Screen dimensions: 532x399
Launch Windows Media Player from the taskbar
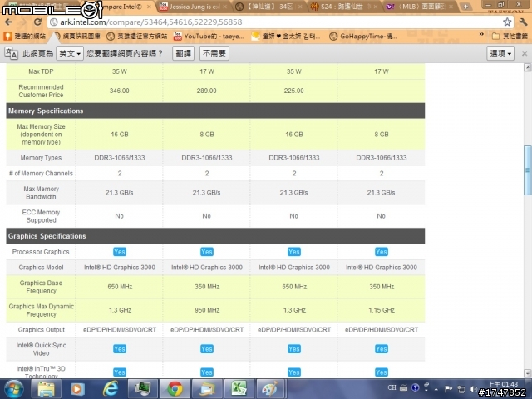click(77, 389)
